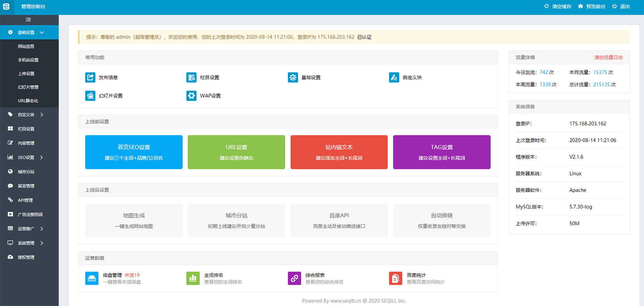644x306 pixels.
Task: Click the speech bubble icon beside 留言管理
Action: tap(10, 186)
